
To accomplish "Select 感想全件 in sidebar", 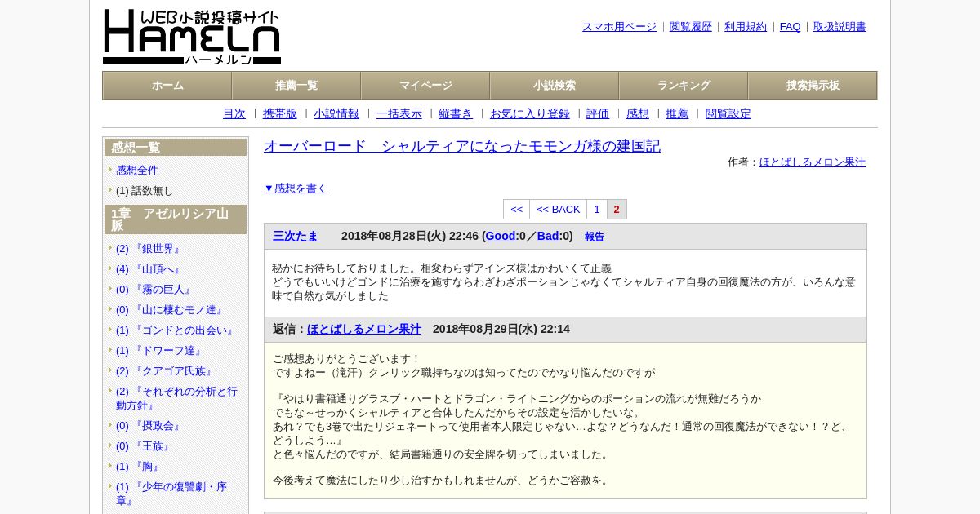I will [x=137, y=170].
